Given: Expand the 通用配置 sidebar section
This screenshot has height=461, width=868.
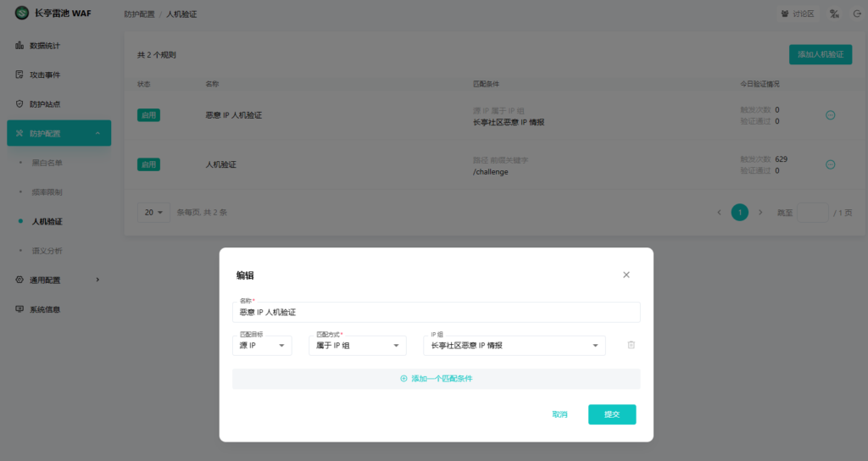Looking at the screenshot, I should point(58,280).
